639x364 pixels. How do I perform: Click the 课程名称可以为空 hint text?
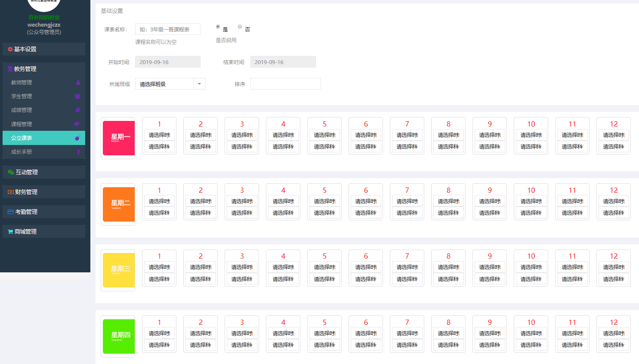click(156, 42)
